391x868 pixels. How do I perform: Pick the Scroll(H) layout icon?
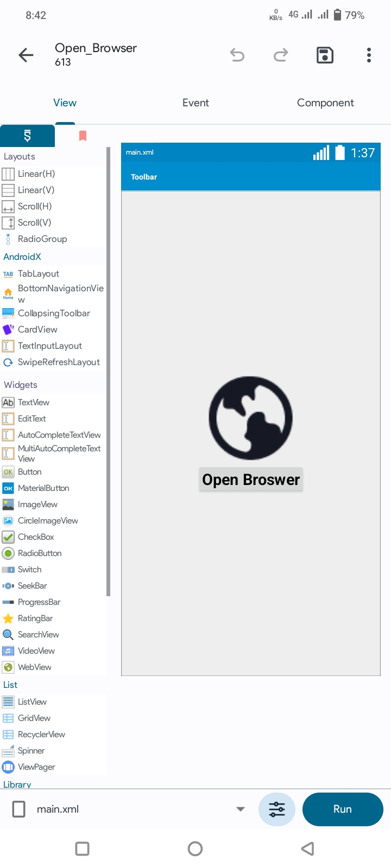click(x=8, y=207)
